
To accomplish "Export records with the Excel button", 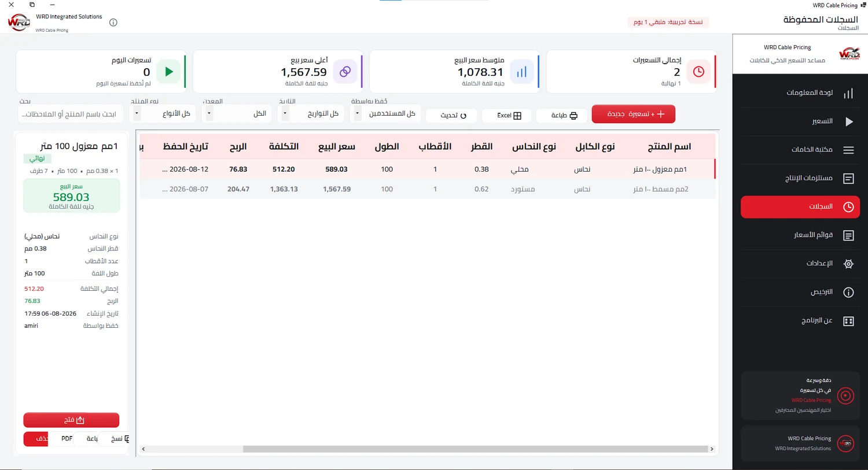I will coord(506,115).
